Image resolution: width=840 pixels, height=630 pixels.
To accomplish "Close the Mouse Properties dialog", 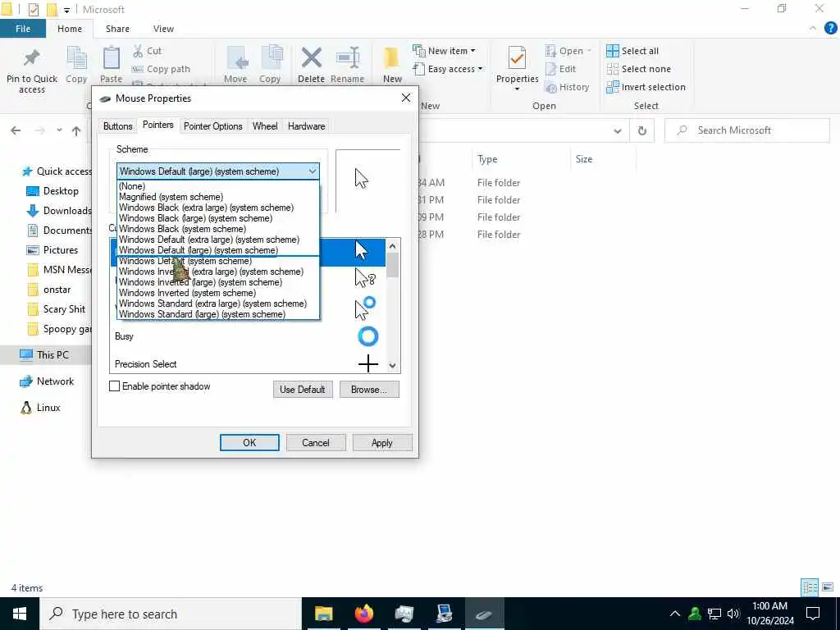I will click(405, 98).
